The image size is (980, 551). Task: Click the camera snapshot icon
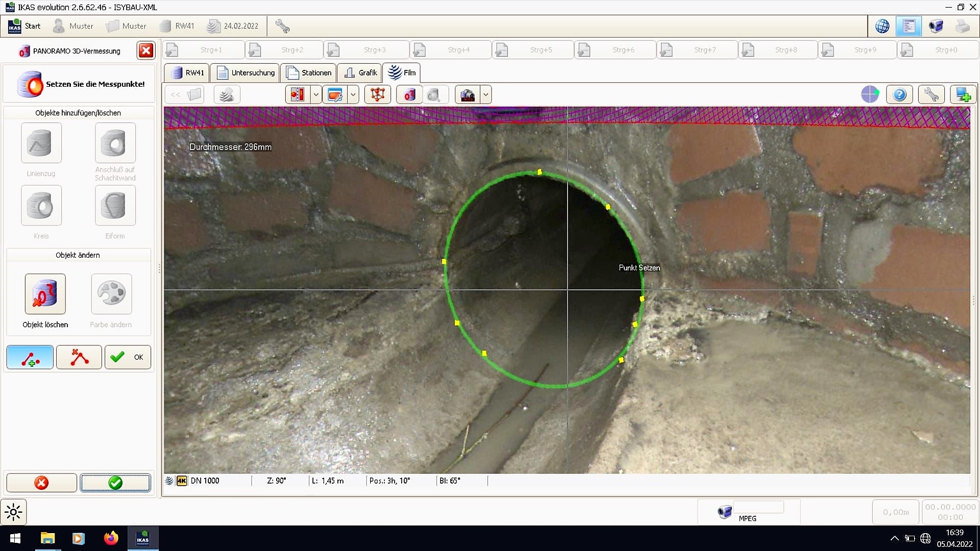click(467, 95)
